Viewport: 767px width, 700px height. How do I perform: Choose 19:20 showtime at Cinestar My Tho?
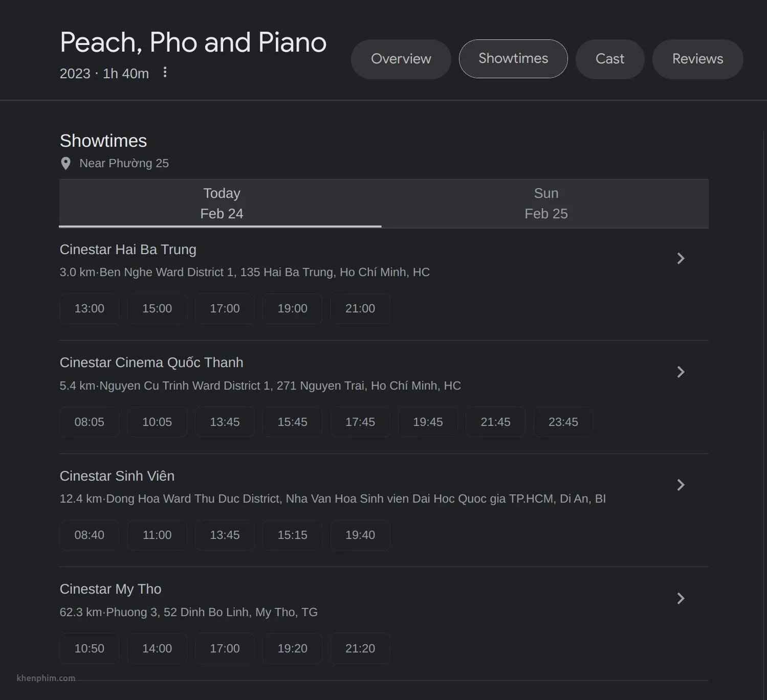pyautogui.click(x=293, y=649)
